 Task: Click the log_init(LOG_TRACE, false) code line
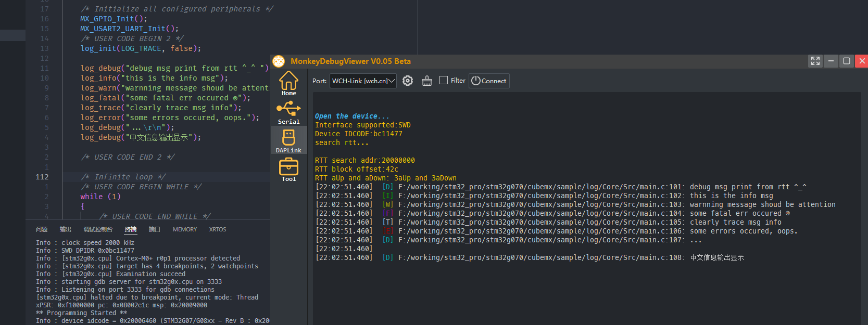pos(141,48)
